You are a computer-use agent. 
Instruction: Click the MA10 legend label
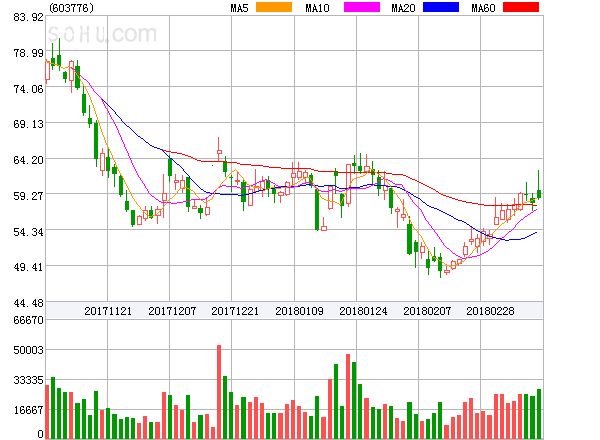[317, 8]
